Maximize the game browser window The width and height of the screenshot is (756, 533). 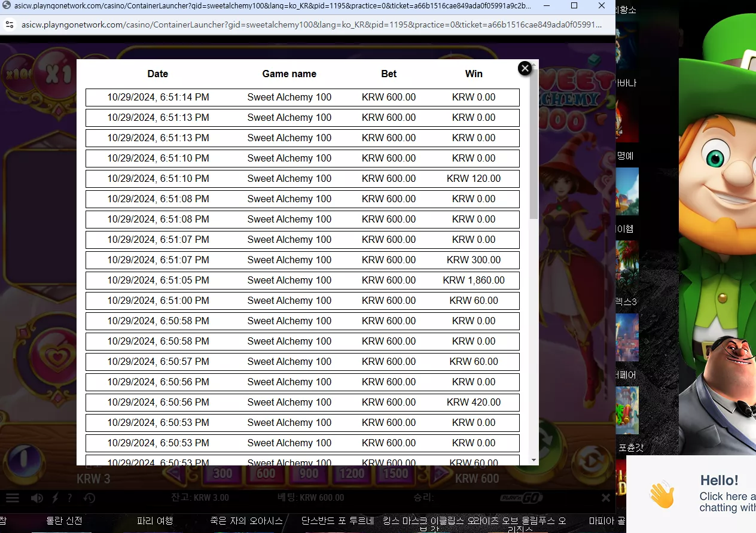(574, 5)
